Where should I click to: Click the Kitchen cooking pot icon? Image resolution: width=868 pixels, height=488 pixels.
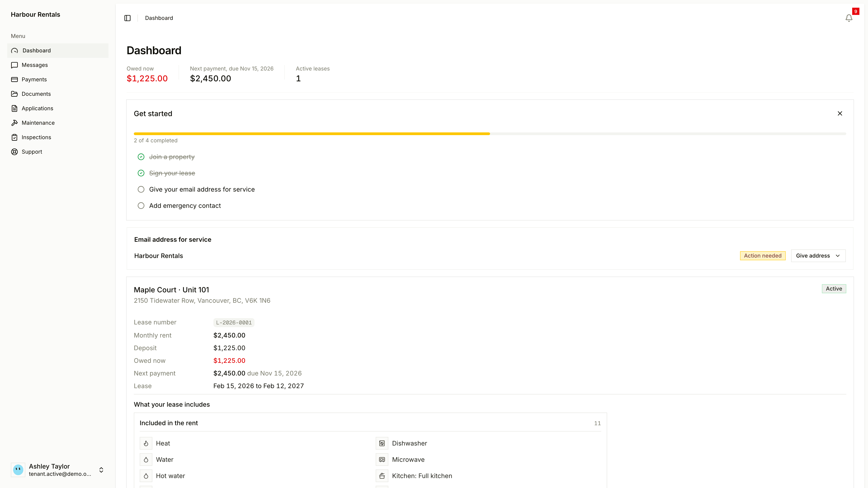point(382,476)
